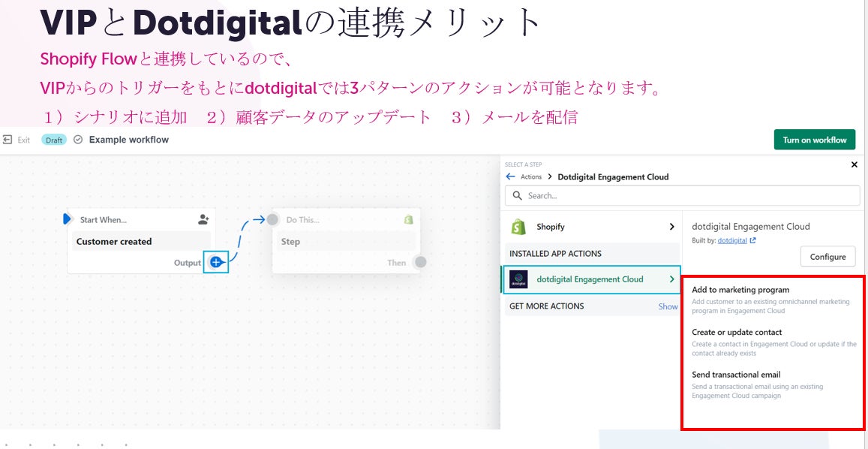Viewport: 868px width, 449px height.
Task: Click the dotdigital app logo icon
Action: point(518,279)
